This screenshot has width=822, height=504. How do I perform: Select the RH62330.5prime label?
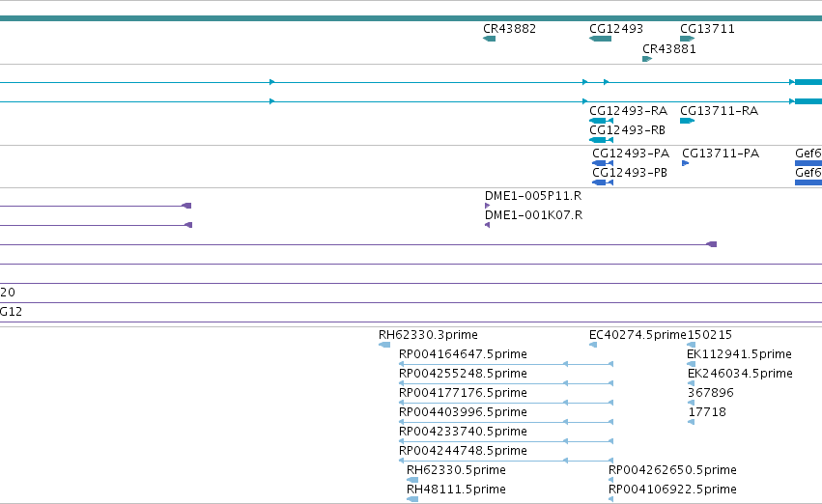point(456,469)
